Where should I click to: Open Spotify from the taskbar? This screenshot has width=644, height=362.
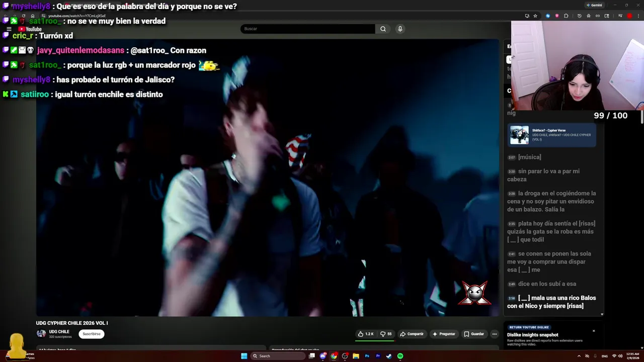click(400, 356)
